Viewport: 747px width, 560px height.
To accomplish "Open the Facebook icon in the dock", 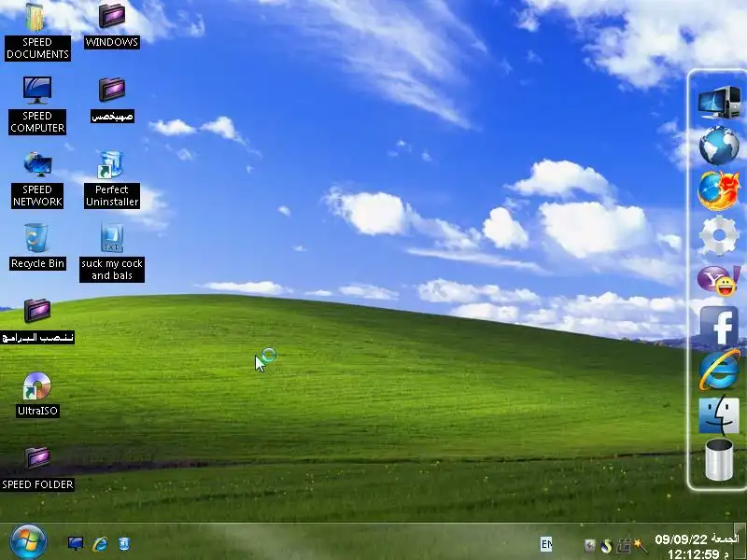I will (x=719, y=326).
